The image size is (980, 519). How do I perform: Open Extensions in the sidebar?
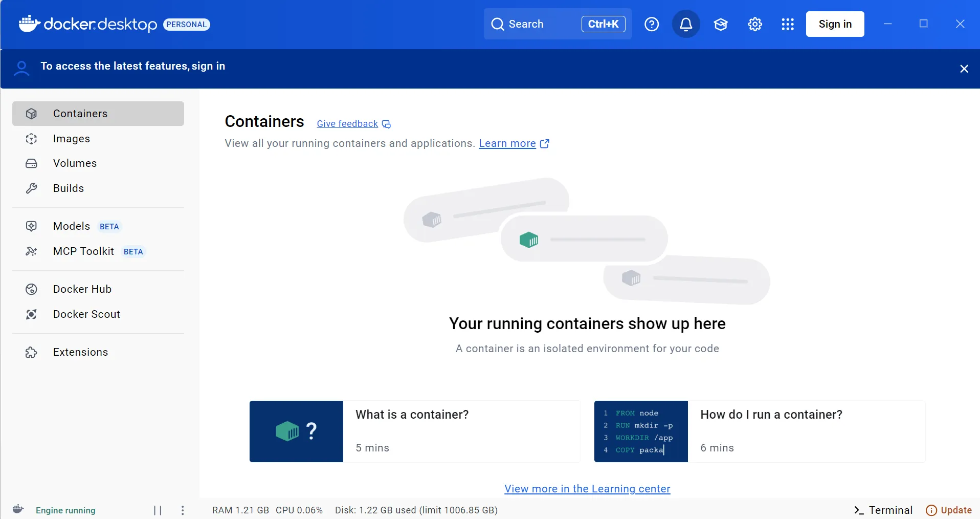[x=98, y=352]
